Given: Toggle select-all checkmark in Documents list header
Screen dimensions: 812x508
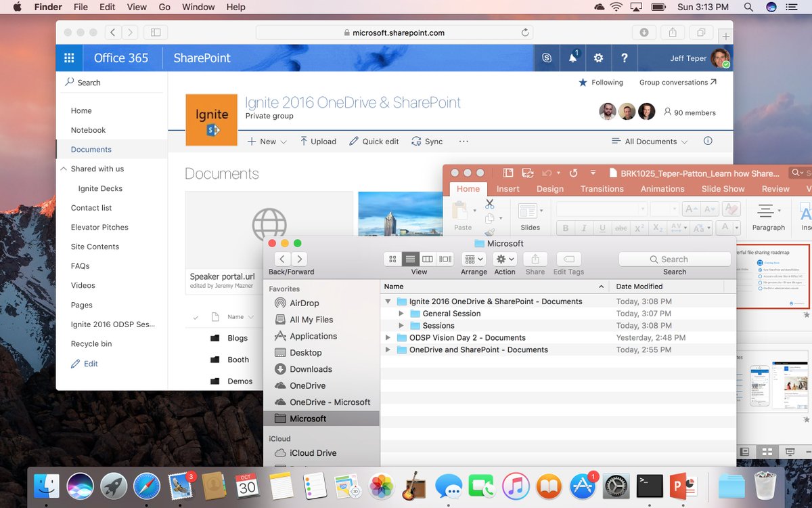Looking at the screenshot, I should (196, 317).
